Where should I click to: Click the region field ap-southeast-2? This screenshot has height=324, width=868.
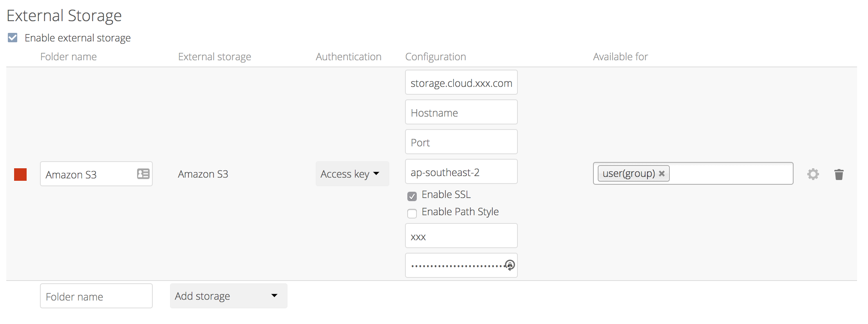[461, 171]
